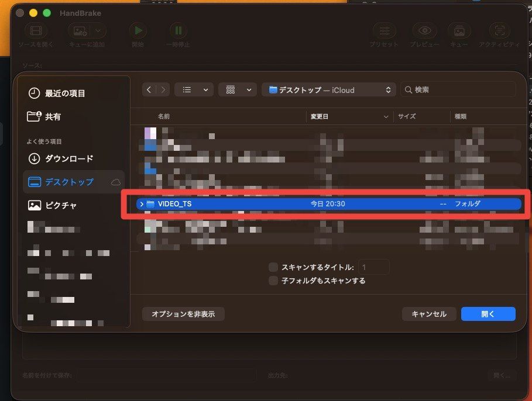
Task: Click the yellow minimize button of HandBrake
Action: click(33, 13)
